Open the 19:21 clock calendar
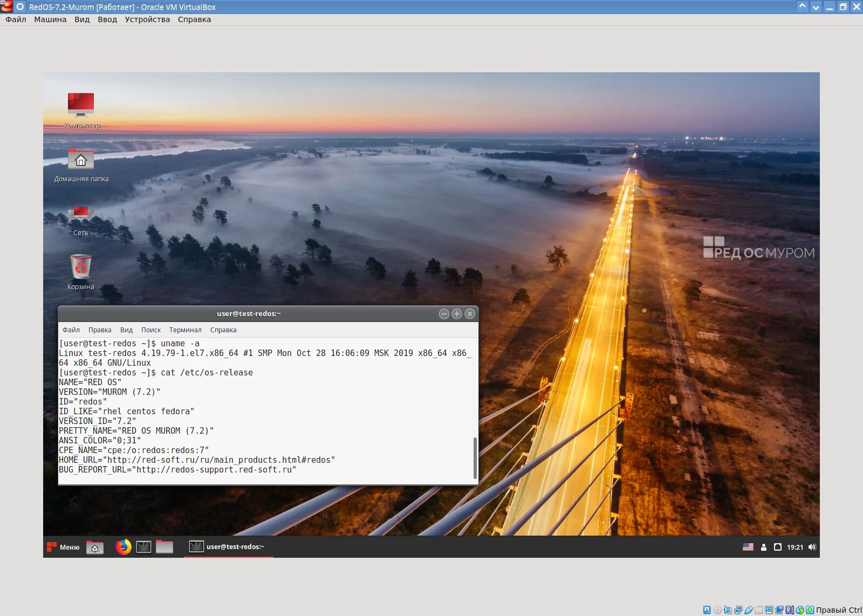Image resolution: width=863 pixels, height=616 pixels. point(795,547)
